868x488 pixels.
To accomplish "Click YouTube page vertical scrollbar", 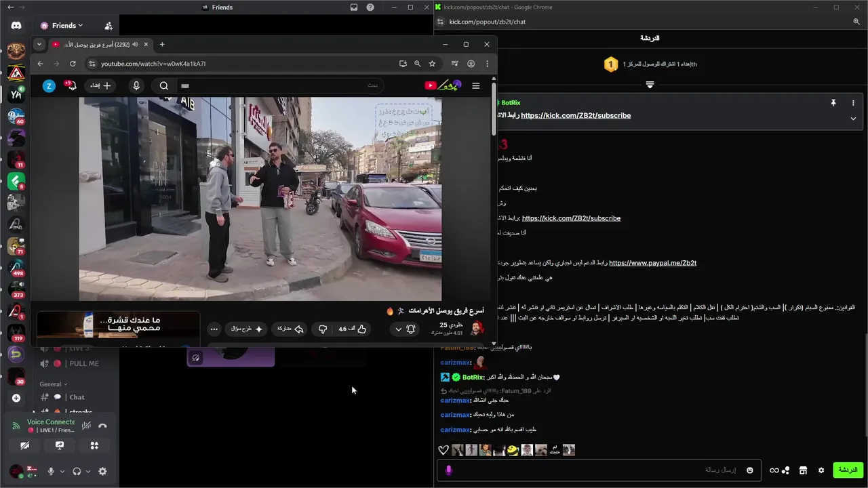I will [x=494, y=108].
